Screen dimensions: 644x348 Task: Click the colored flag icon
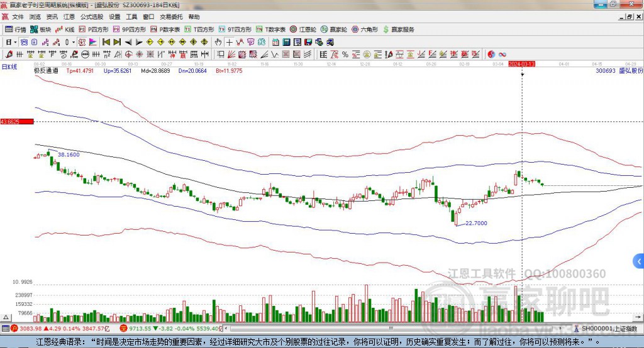coord(93,42)
